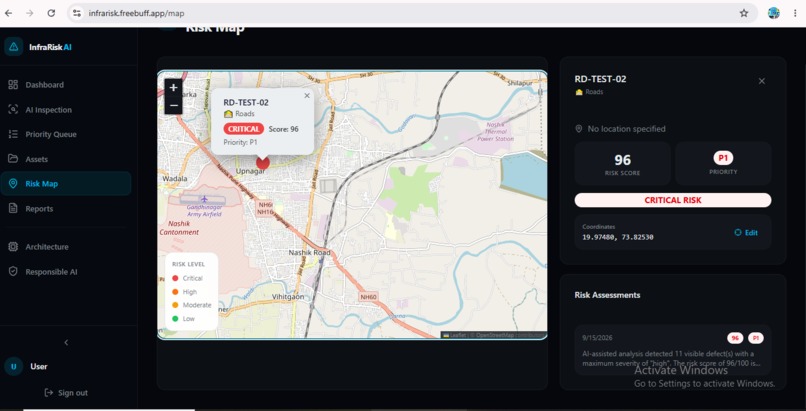Click the Nashik Road label on map
Viewport: 806px width, 411px height.
(x=309, y=253)
